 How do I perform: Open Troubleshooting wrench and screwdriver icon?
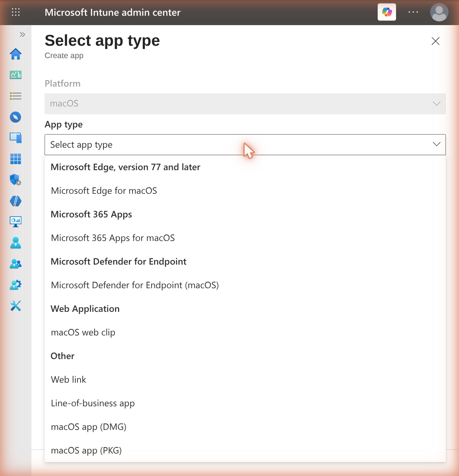pos(16,306)
